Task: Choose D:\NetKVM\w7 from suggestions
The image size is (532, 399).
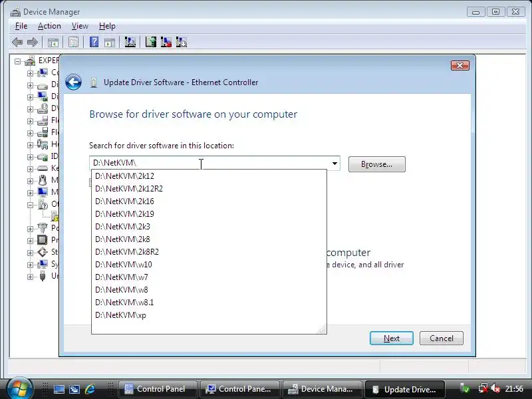Action: 209,277
